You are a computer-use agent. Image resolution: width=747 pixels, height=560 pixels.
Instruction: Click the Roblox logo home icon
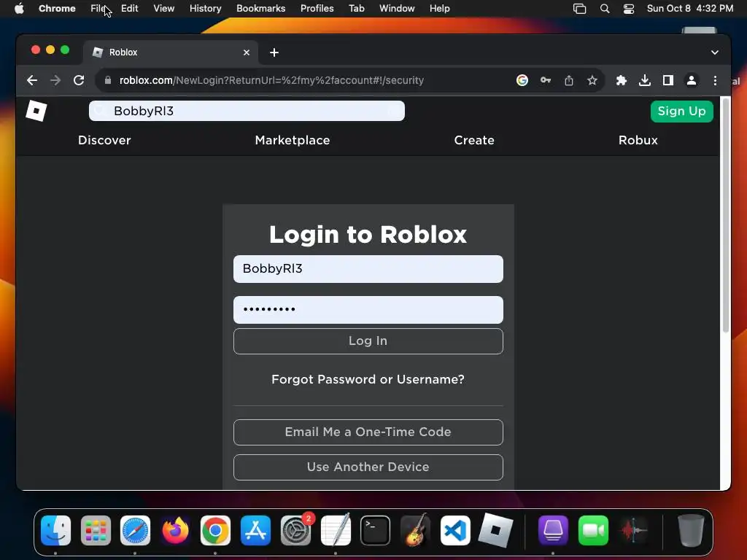[x=36, y=111]
